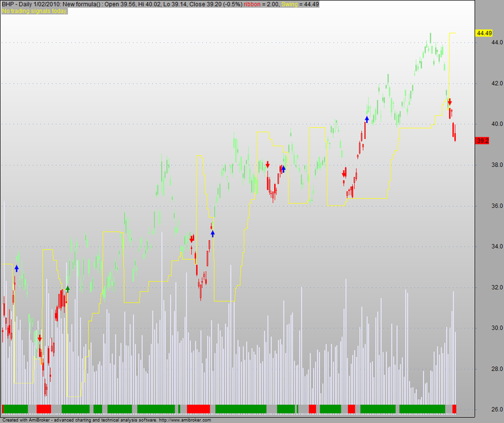This screenshot has height=423, width=504.
Task: Click the red sell arrow at the 38.0 gridline
Action: click(x=267, y=165)
